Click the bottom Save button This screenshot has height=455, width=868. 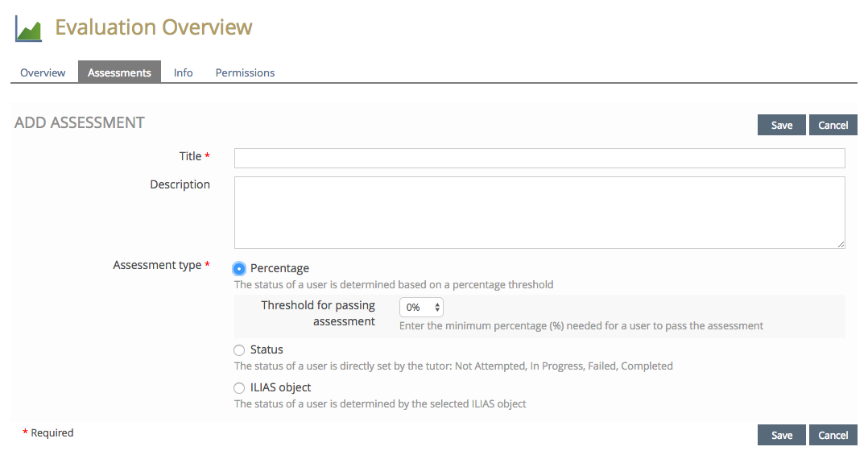pyautogui.click(x=781, y=435)
